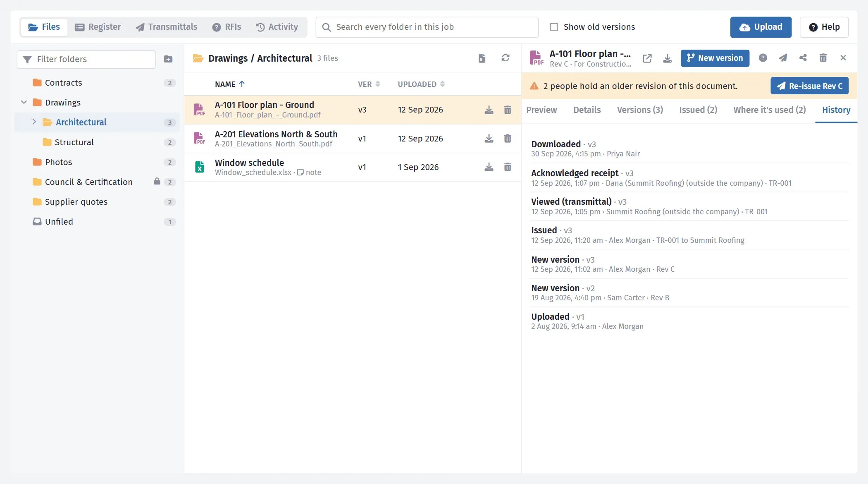Download the Window schedule spreadsheet
The height and width of the screenshot is (484, 868).
pos(489,167)
